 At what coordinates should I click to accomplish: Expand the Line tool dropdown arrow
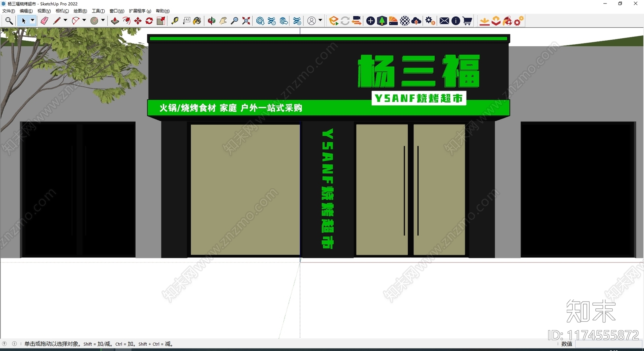pyautogui.click(x=65, y=21)
